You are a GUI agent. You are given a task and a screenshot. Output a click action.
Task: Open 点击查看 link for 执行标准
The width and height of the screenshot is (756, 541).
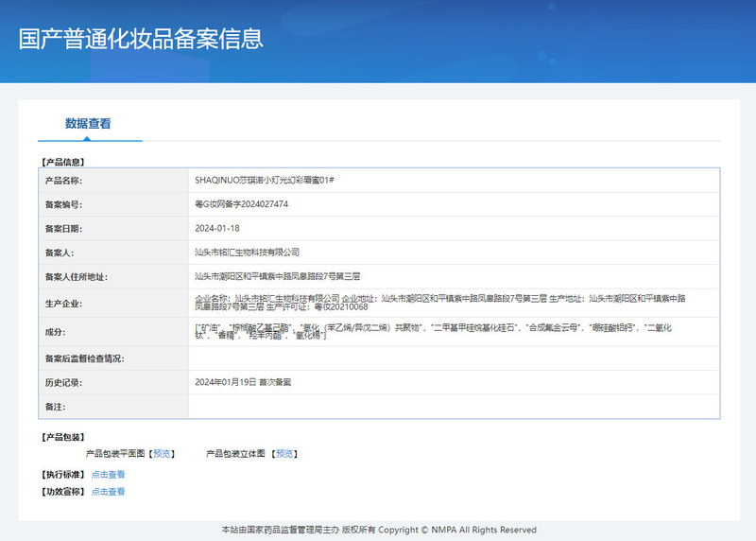(x=108, y=475)
